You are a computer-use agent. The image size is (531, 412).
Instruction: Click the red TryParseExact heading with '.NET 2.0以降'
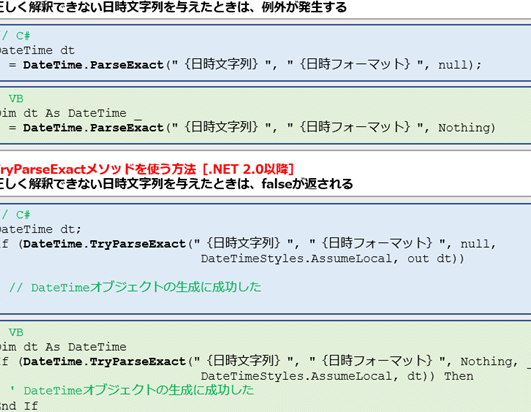146,169
